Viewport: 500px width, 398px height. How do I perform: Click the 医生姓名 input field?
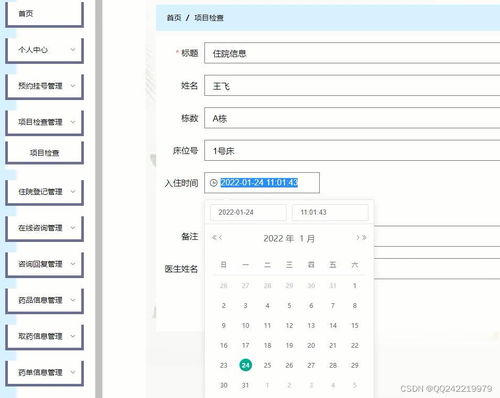pyautogui.click(x=437, y=269)
